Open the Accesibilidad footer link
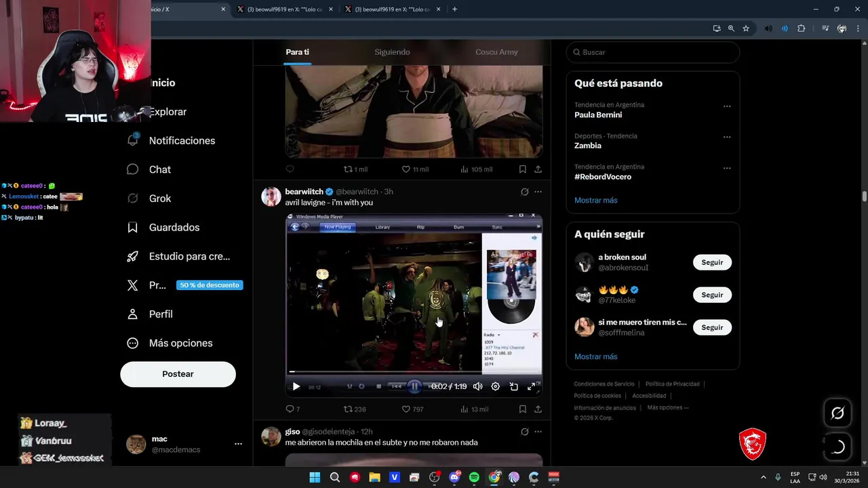The image size is (868, 488). pyautogui.click(x=649, y=396)
